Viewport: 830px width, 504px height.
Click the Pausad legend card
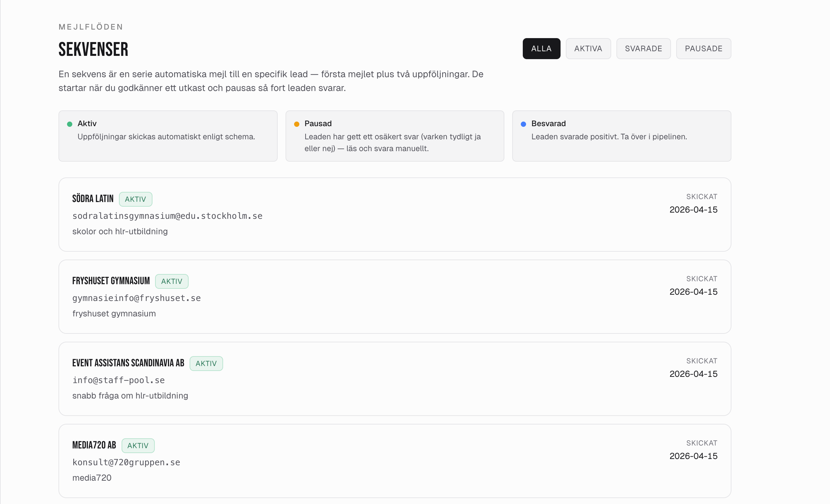click(x=394, y=136)
